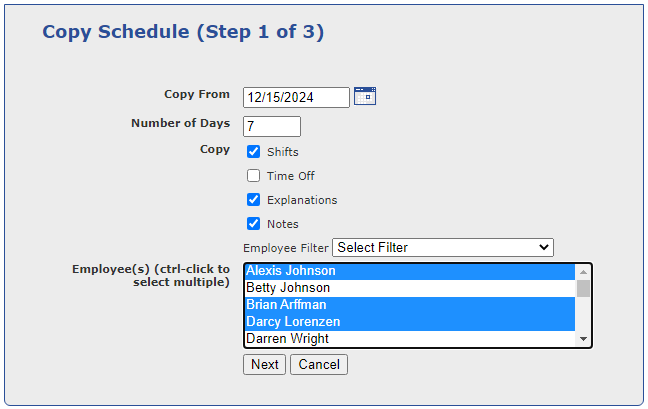Screen dimensions: 648x409
Task: Click the Next button
Action: [x=265, y=365]
